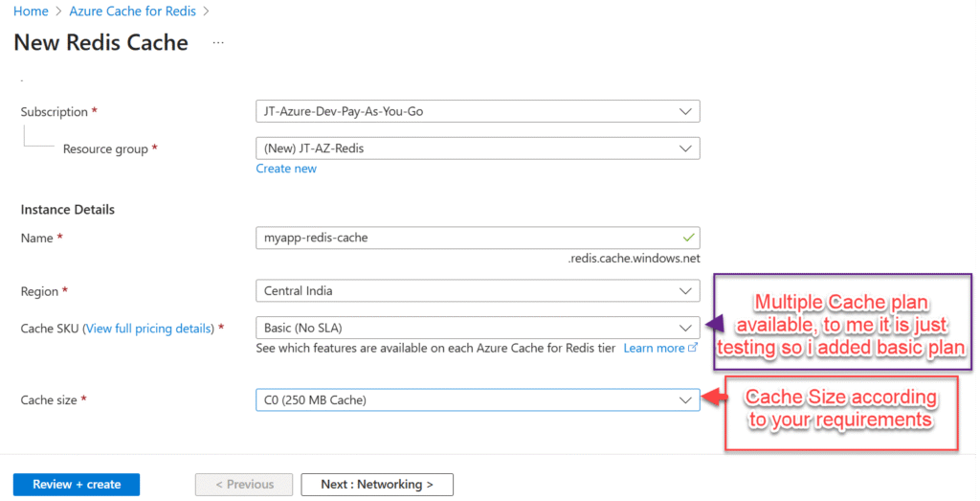Click the Name field label
The width and height of the screenshot is (980, 501).
pos(37,239)
